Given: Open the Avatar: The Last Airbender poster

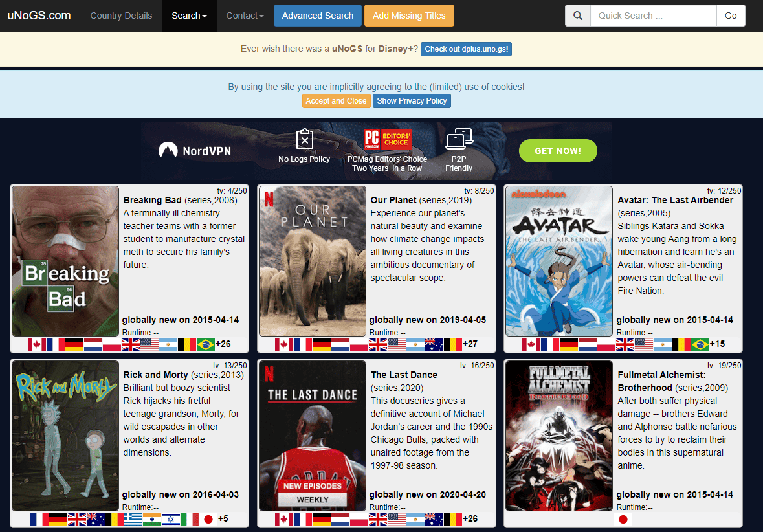Looking at the screenshot, I should click(x=559, y=261).
